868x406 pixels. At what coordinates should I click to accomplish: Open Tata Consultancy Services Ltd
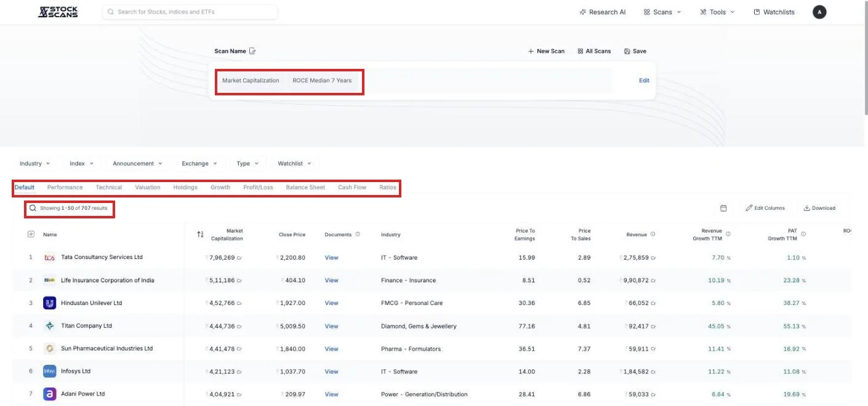tap(102, 257)
